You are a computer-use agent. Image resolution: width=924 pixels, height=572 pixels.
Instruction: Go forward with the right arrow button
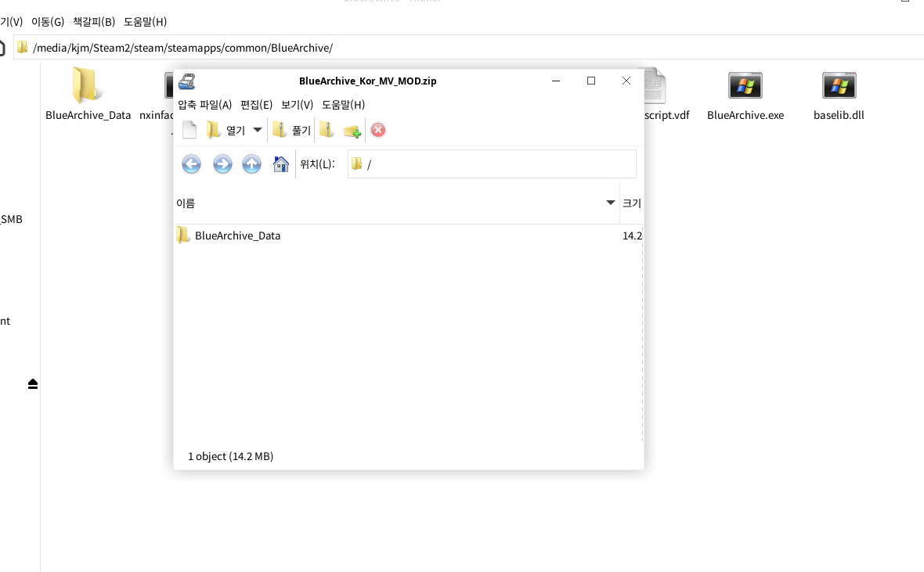point(222,164)
